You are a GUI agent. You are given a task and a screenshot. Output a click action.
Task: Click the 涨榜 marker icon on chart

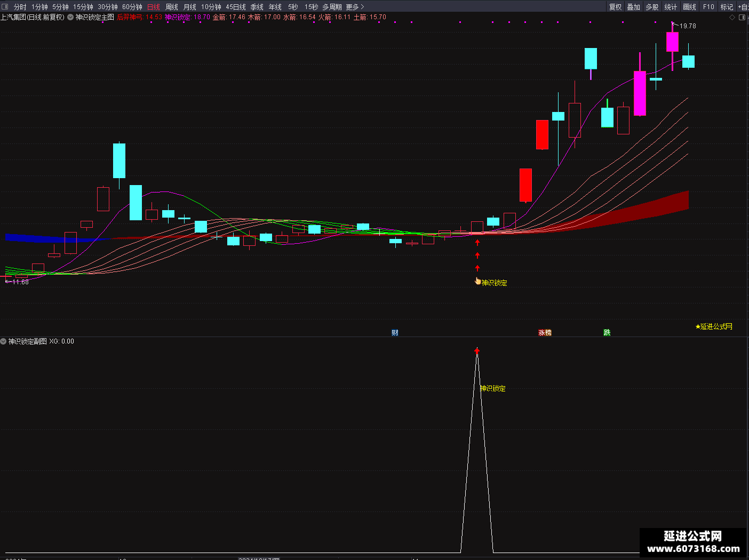pyautogui.click(x=545, y=332)
